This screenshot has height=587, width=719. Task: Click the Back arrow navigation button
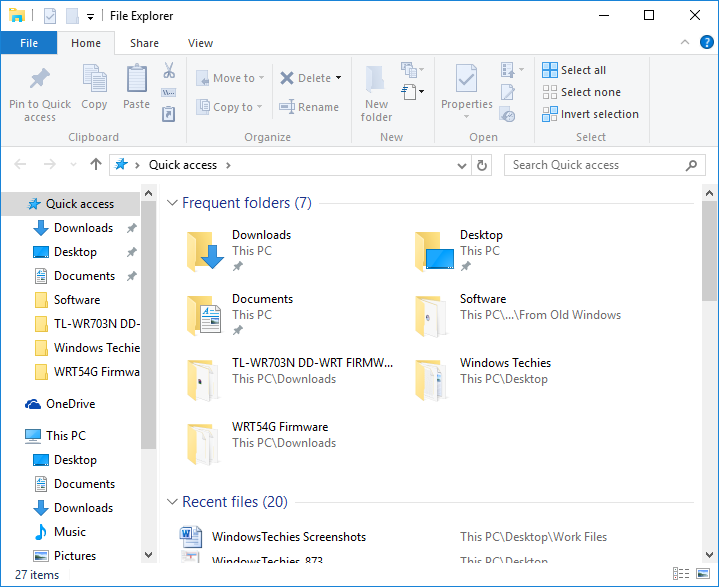coord(20,164)
